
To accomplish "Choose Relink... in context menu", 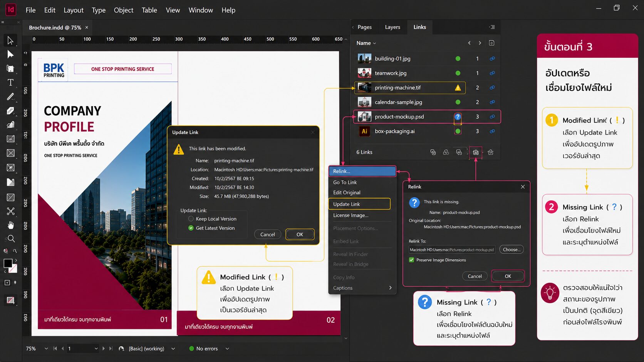I will click(x=362, y=171).
